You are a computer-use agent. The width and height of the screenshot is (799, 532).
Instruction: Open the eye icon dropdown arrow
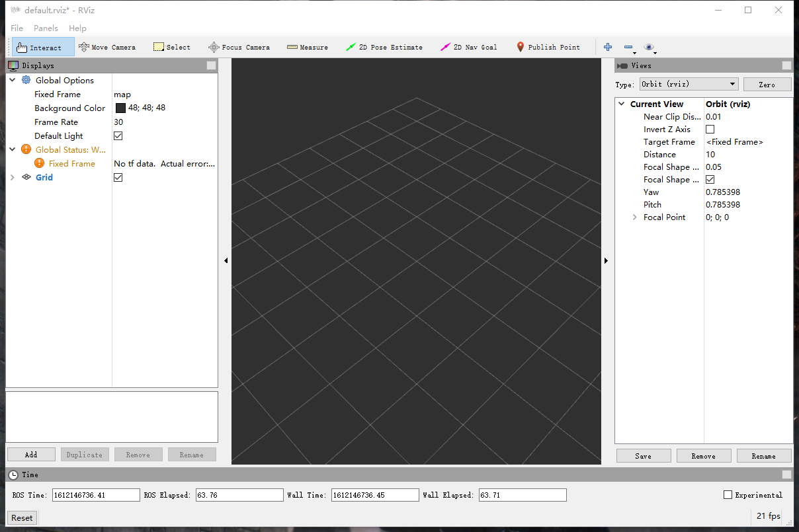tap(655, 52)
